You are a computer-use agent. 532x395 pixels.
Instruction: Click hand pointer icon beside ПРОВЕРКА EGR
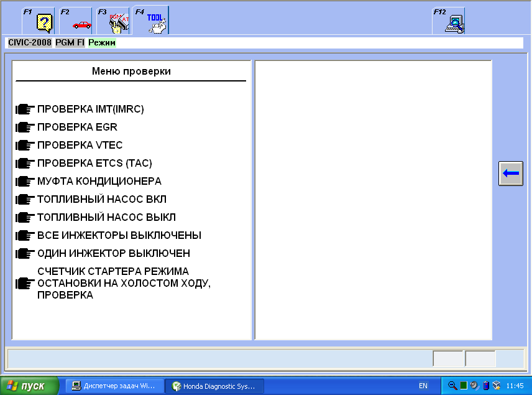click(25, 128)
